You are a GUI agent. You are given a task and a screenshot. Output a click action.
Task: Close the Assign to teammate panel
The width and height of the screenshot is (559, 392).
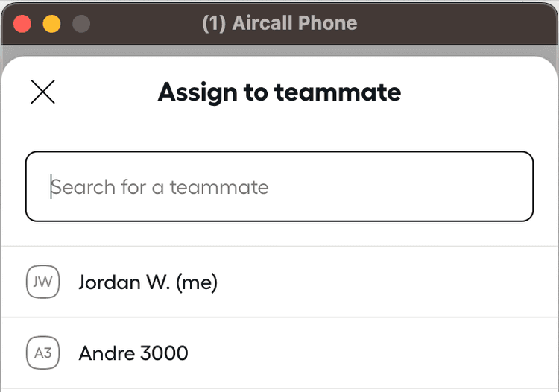click(x=42, y=92)
